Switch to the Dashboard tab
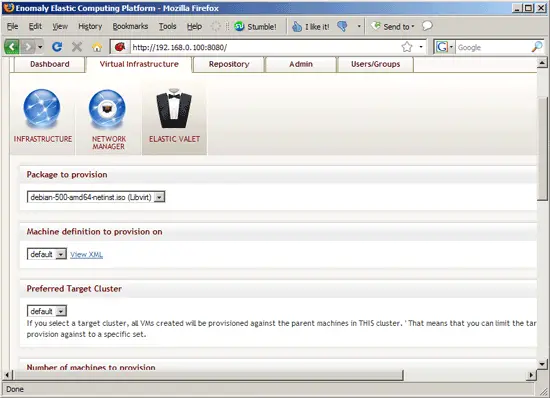Screen dimensions: 550x398 tap(49, 64)
